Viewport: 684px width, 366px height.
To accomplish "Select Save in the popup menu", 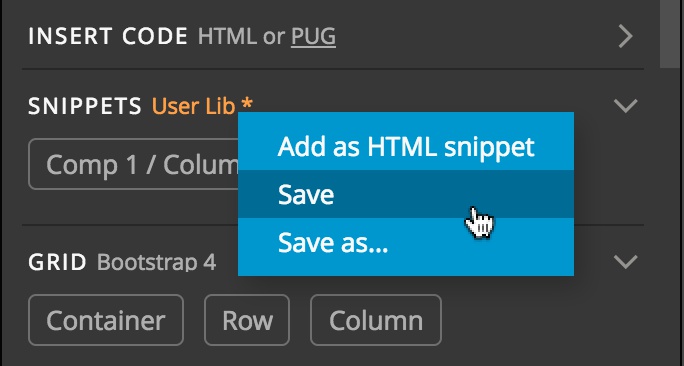I will [406, 194].
